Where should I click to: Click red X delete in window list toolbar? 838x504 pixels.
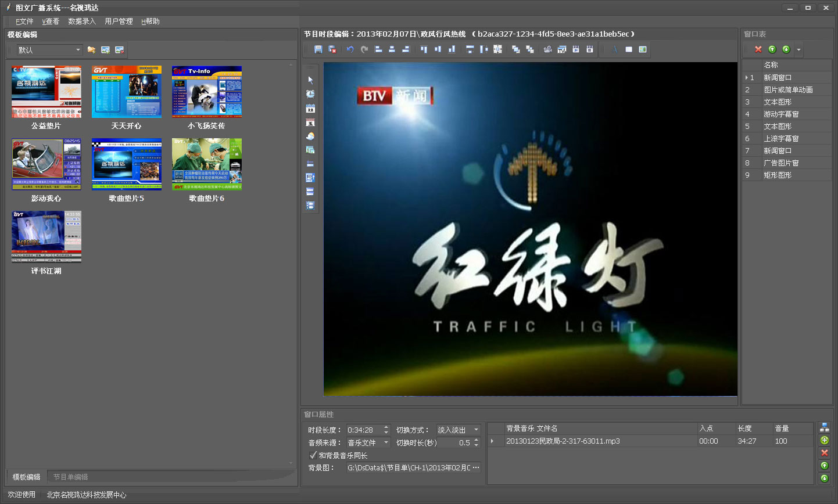[758, 49]
